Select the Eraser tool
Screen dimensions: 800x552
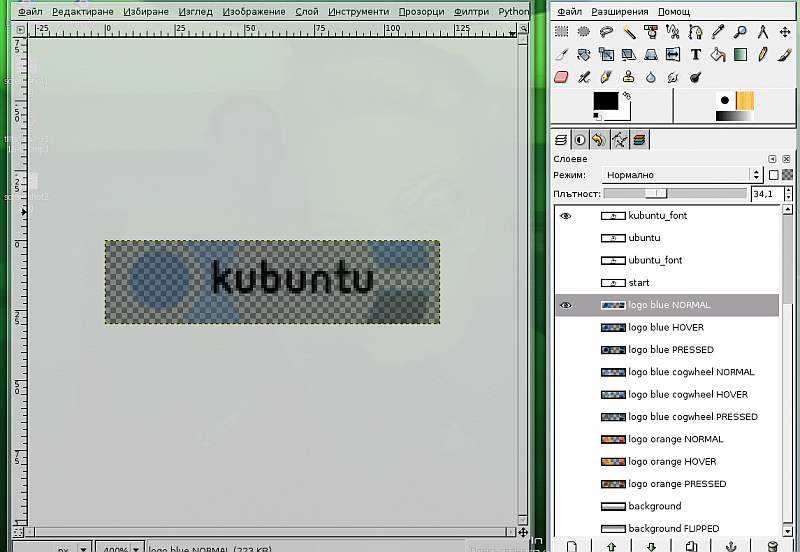click(x=561, y=77)
